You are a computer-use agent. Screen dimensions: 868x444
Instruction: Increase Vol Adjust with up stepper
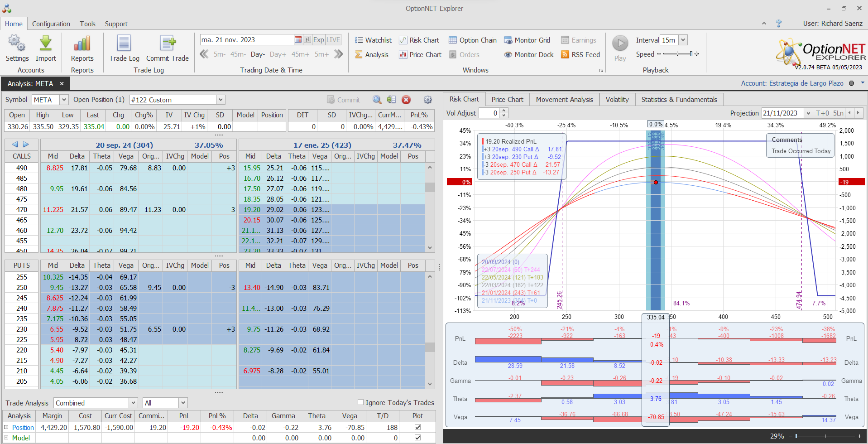pyautogui.click(x=504, y=111)
